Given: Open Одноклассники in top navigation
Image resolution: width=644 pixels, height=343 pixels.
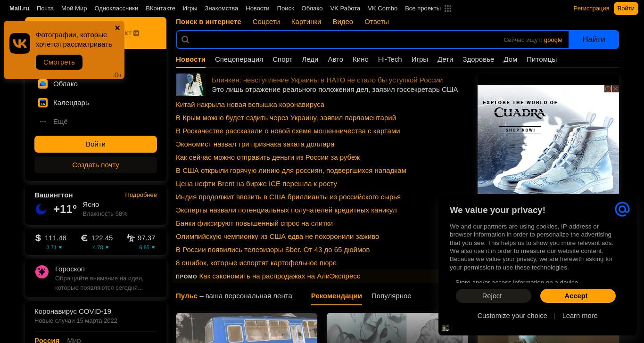Looking at the screenshot, I should tap(116, 8).
